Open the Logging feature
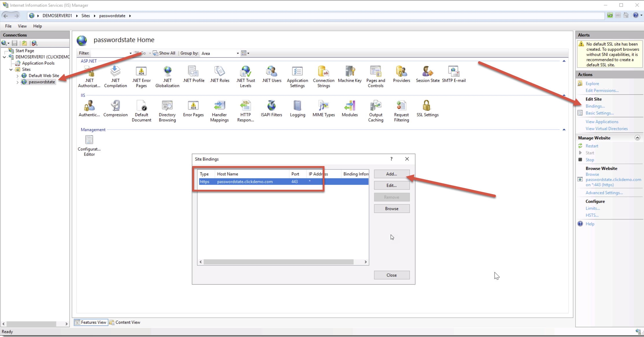The height and width of the screenshot is (337, 644). click(x=298, y=109)
